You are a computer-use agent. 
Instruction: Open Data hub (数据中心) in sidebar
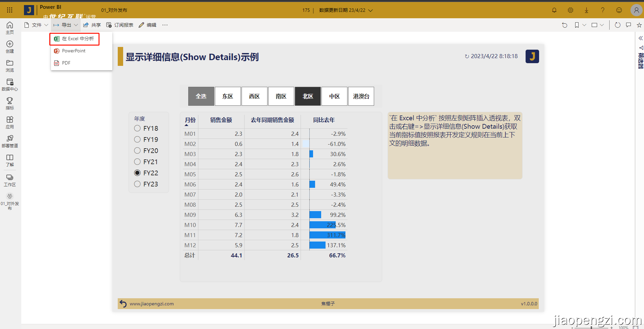(10, 84)
